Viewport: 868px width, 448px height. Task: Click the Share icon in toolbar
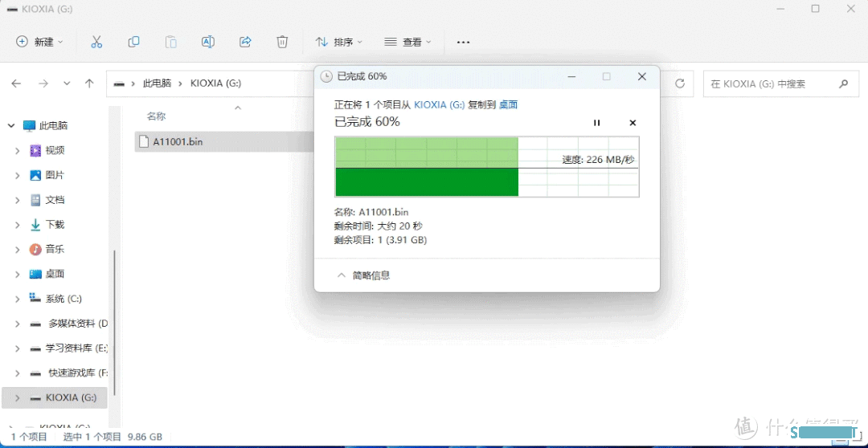coord(245,42)
